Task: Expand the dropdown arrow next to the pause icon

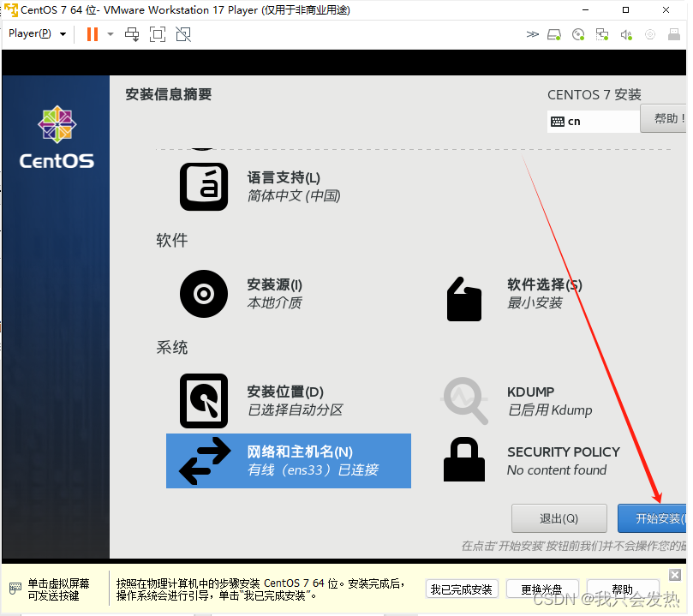Action: tap(111, 34)
